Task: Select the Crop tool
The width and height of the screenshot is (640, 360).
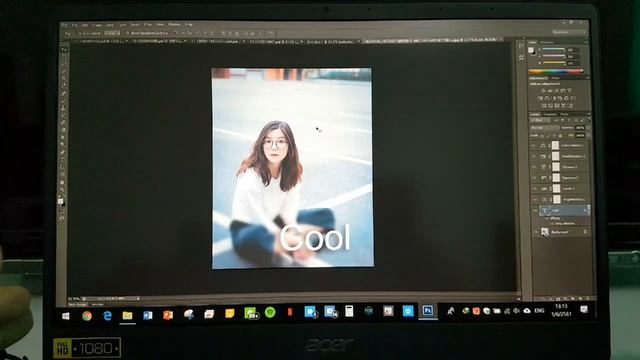Action: click(64, 79)
